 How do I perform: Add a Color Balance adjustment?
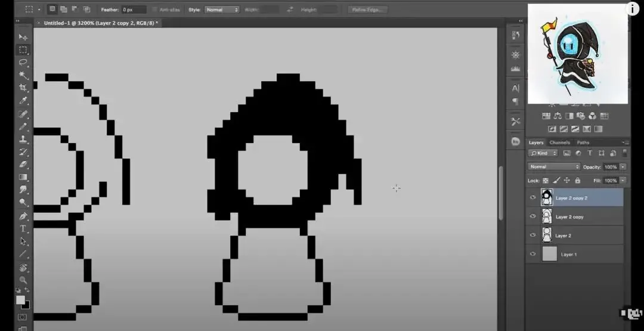[x=558, y=116]
